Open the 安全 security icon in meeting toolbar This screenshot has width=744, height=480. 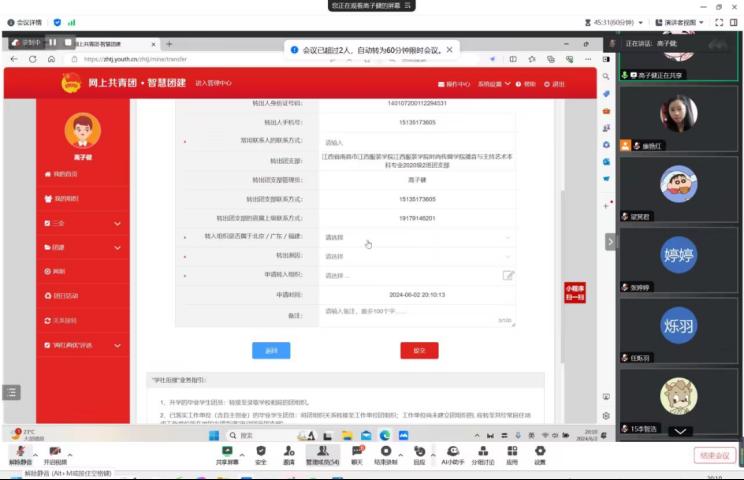[x=260, y=453]
